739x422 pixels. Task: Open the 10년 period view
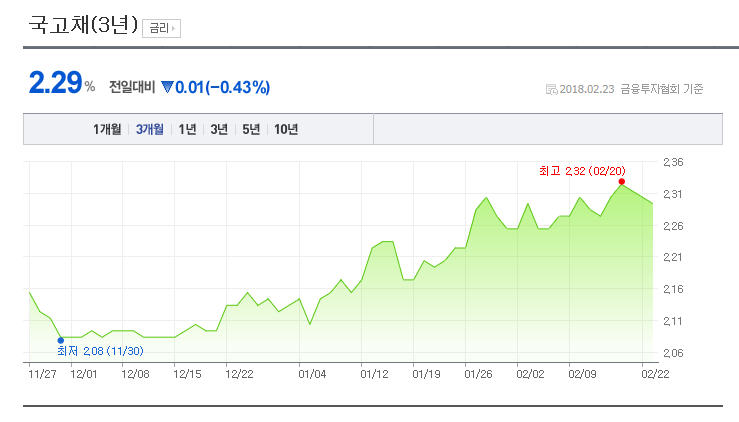coord(286,129)
